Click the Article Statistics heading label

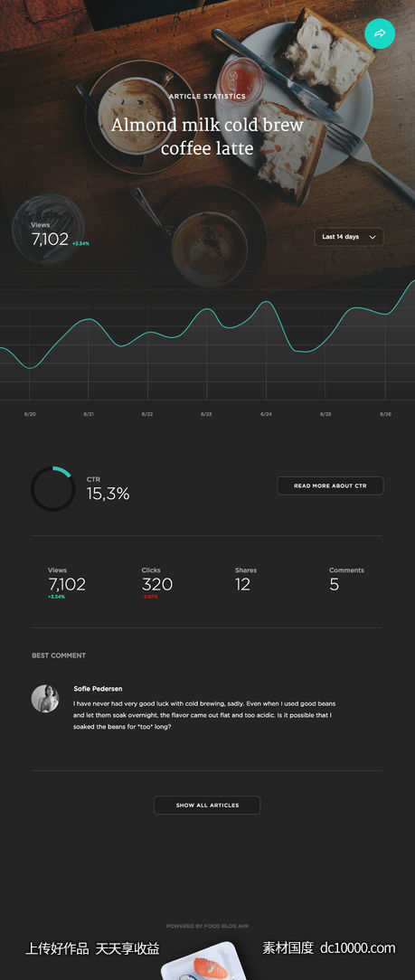tap(207, 97)
